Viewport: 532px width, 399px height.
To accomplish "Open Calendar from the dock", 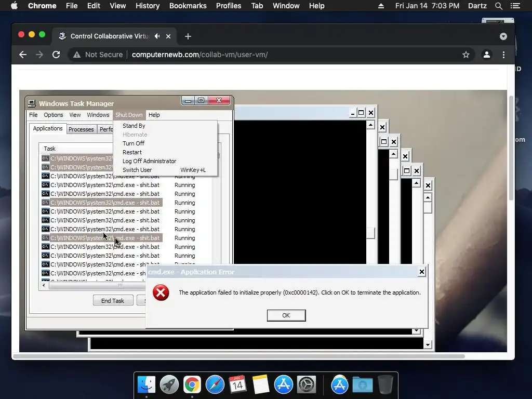I will point(237,385).
